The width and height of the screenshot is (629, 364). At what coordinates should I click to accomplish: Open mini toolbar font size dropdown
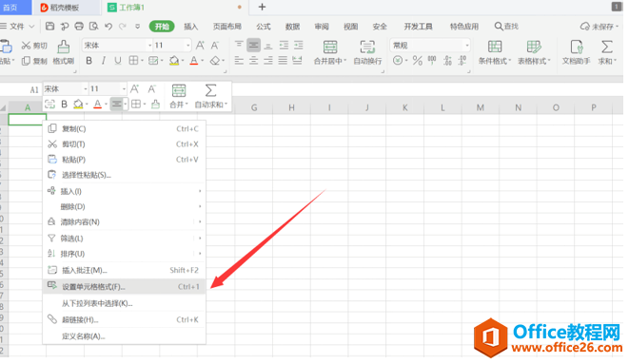[x=124, y=88]
